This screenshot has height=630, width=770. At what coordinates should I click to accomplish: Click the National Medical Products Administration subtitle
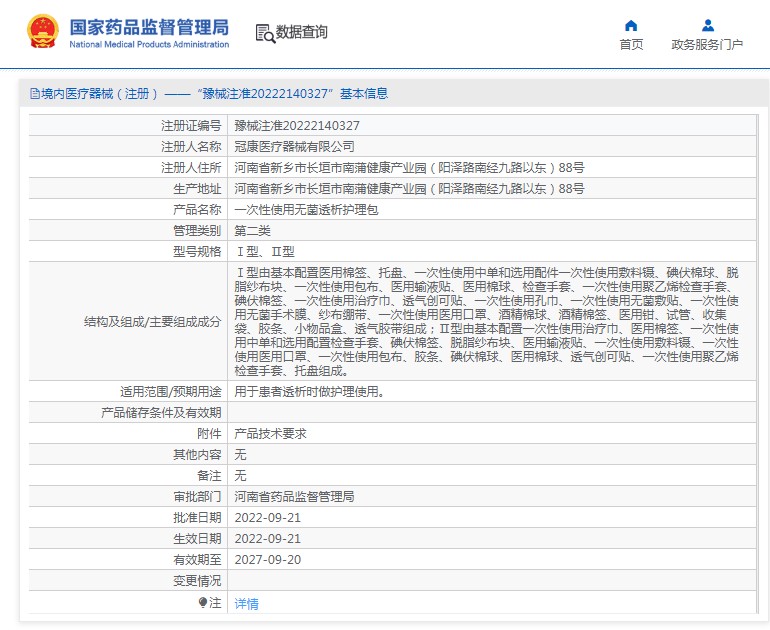tap(149, 44)
